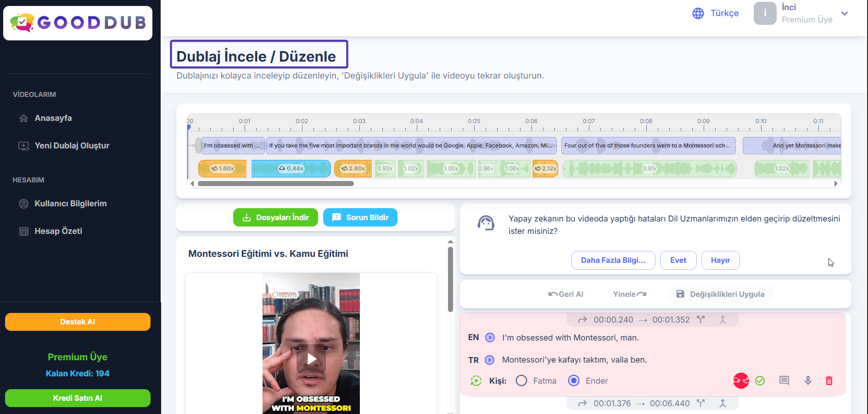Click the merge icon of the 00:00.240 segment
Viewport: 868px width, 414px height.
tap(722, 320)
